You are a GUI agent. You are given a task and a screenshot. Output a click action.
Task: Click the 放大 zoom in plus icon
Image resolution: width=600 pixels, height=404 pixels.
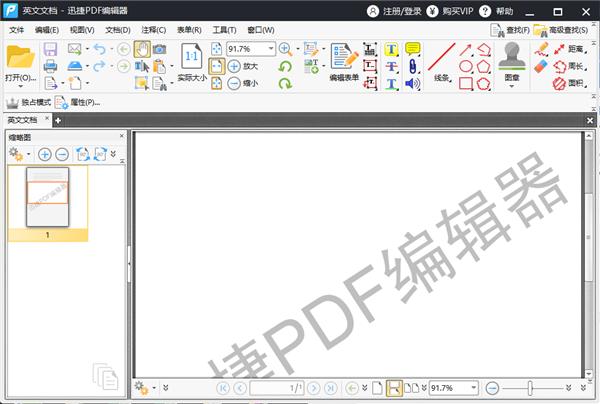point(234,66)
